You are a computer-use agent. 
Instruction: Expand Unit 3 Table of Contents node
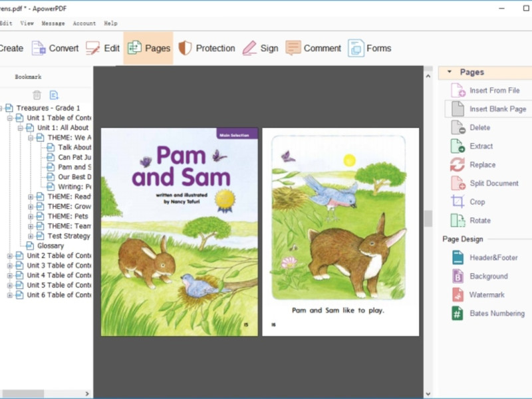[x=10, y=265]
